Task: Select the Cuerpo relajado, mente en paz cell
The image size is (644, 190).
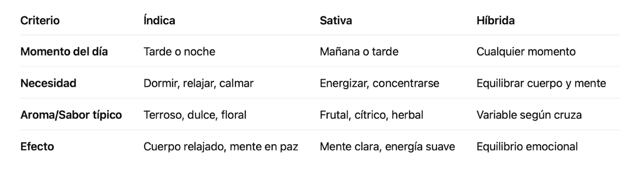Action: 221,147
